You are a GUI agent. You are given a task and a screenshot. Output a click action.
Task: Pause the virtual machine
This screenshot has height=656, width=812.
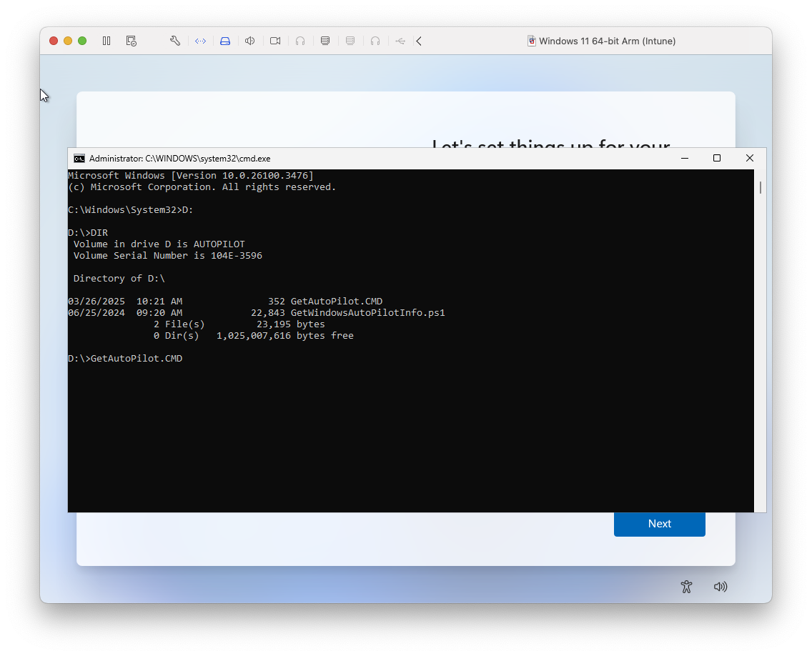pos(107,41)
